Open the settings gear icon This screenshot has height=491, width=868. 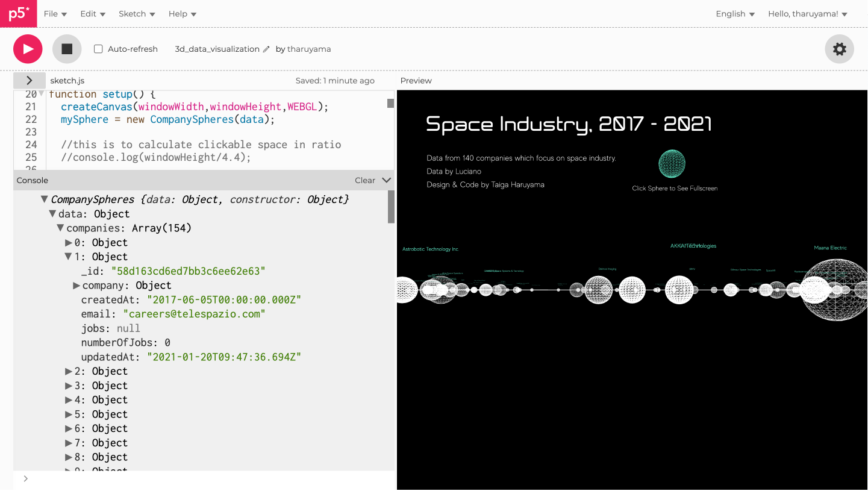839,49
